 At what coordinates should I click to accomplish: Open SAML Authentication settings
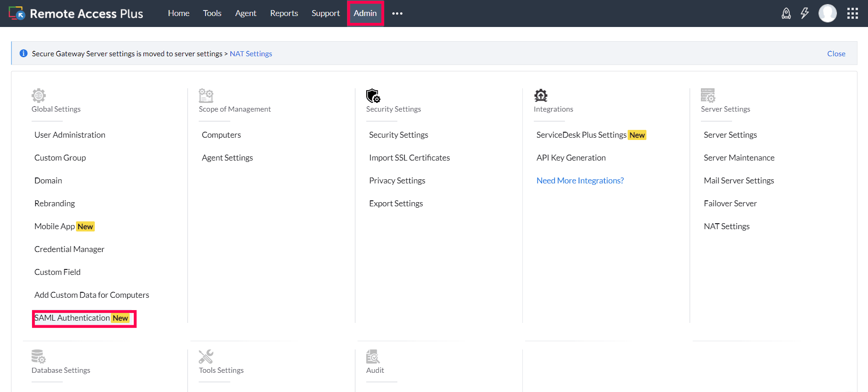click(x=72, y=318)
